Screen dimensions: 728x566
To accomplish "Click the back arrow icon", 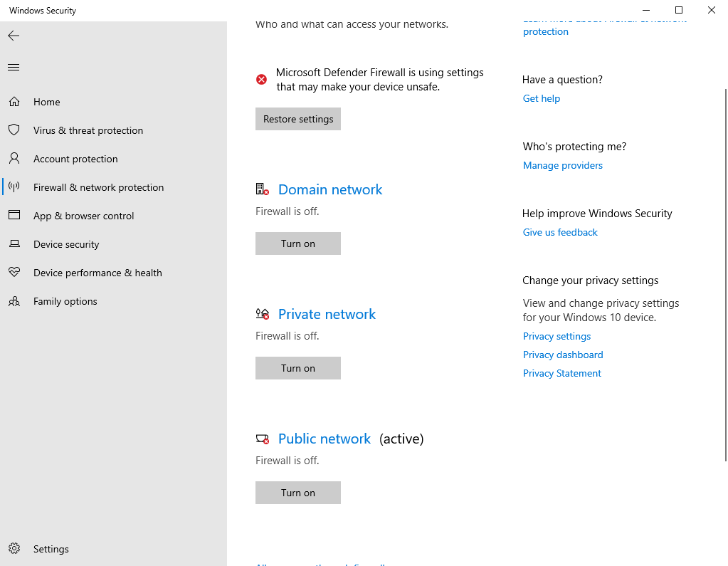I will [x=14, y=36].
